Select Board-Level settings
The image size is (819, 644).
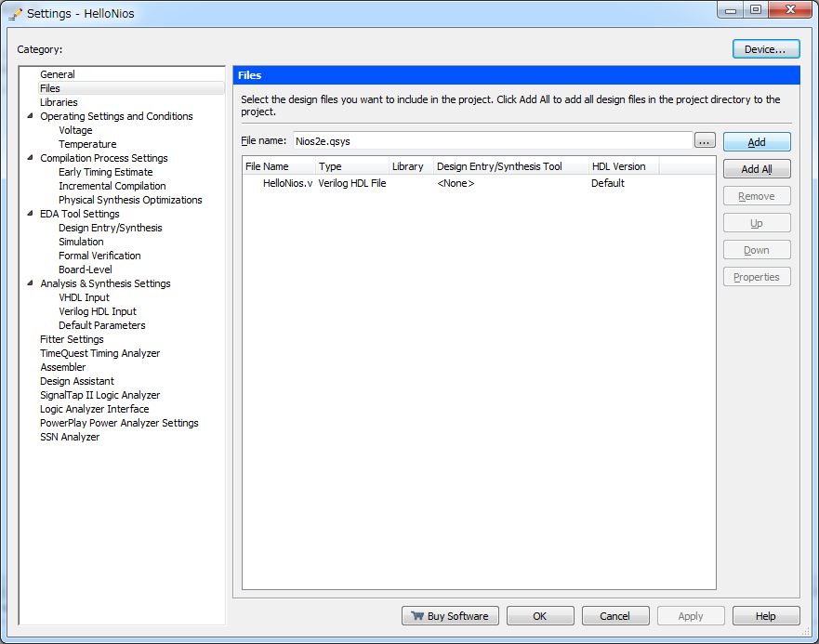[x=86, y=269]
